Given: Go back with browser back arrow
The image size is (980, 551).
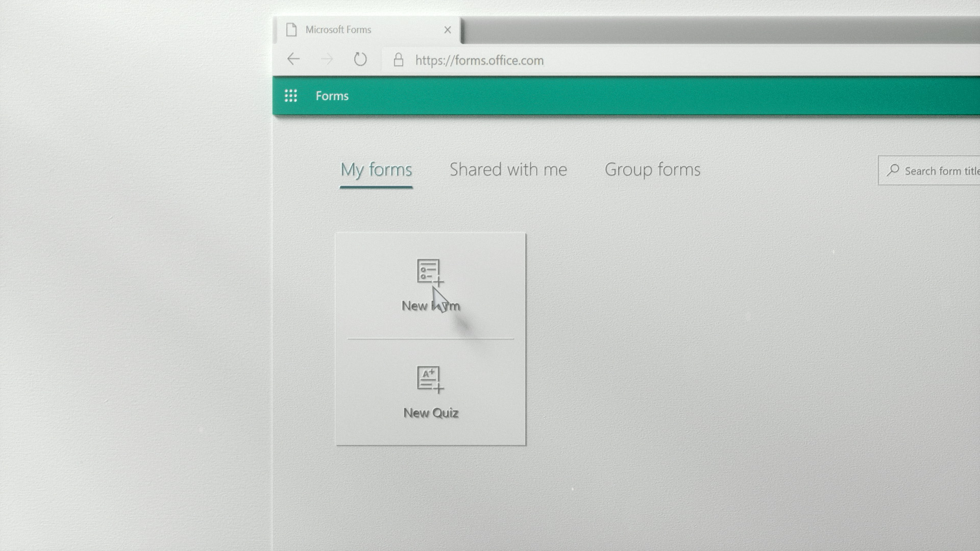Looking at the screenshot, I should (x=293, y=59).
